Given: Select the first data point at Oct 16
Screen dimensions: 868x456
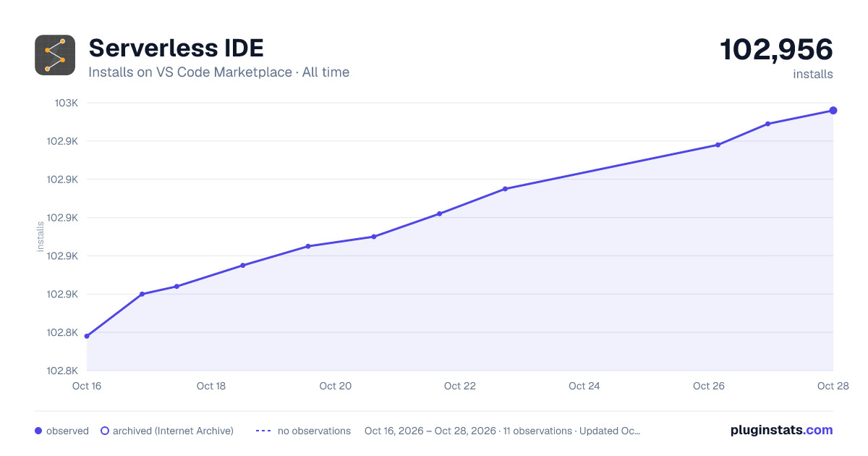Looking at the screenshot, I should tap(87, 336).
